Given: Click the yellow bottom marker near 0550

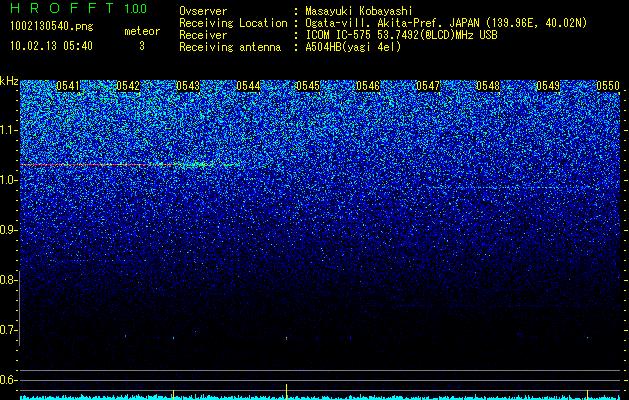Looking at the screenshot, I should 587,394.
